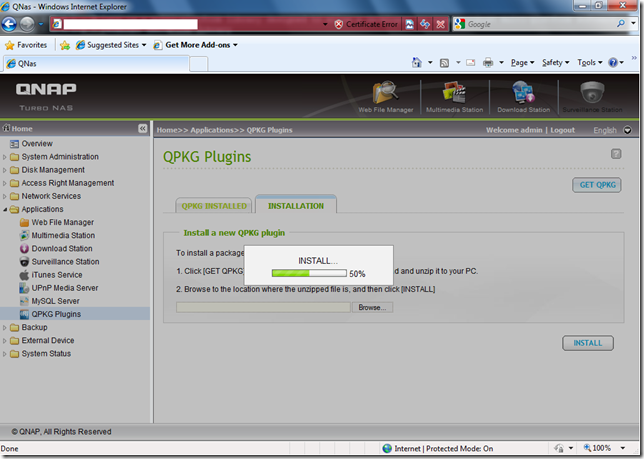The height and width of the screenshot is (459, 644).
Task: Click the browser back button
Action: click(x=11, y=23)
